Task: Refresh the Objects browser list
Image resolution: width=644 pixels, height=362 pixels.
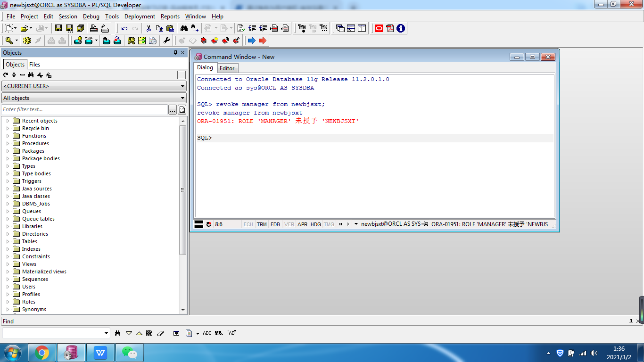Action: click(x=6, y=75)
